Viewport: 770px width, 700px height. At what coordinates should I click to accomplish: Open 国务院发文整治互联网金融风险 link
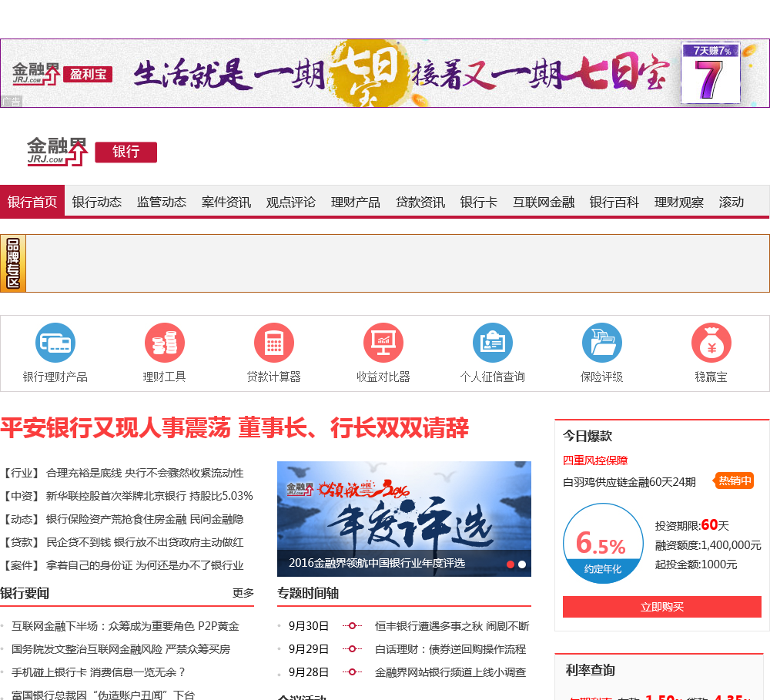click(x=121, y=649)
